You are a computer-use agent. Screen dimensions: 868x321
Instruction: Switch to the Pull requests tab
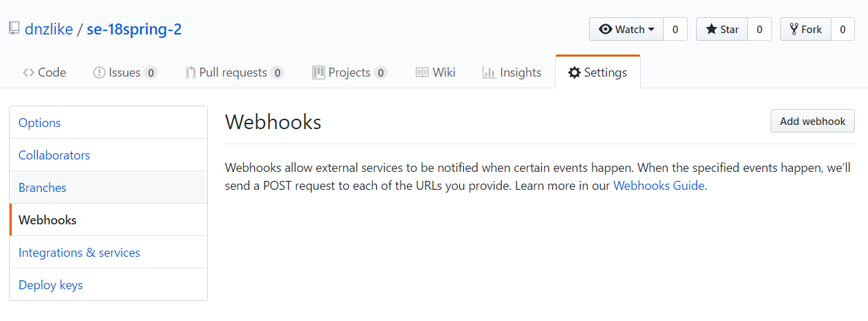pos(235,72)
